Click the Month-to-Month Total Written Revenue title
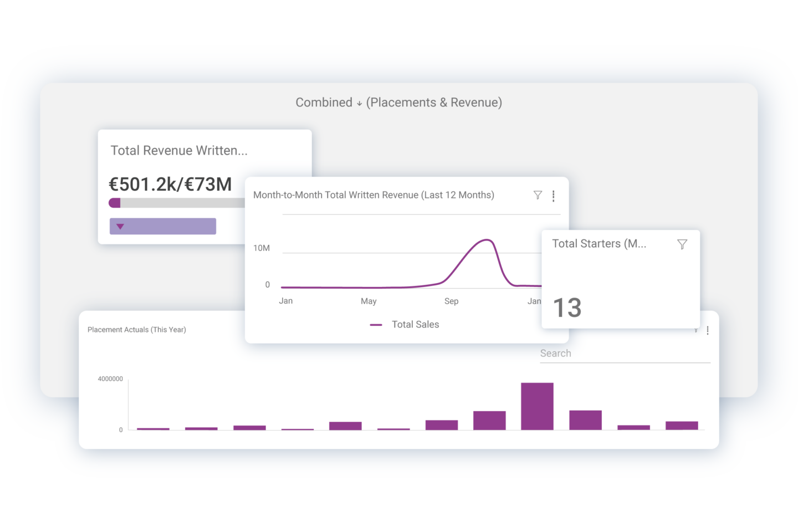 (374, 195)
